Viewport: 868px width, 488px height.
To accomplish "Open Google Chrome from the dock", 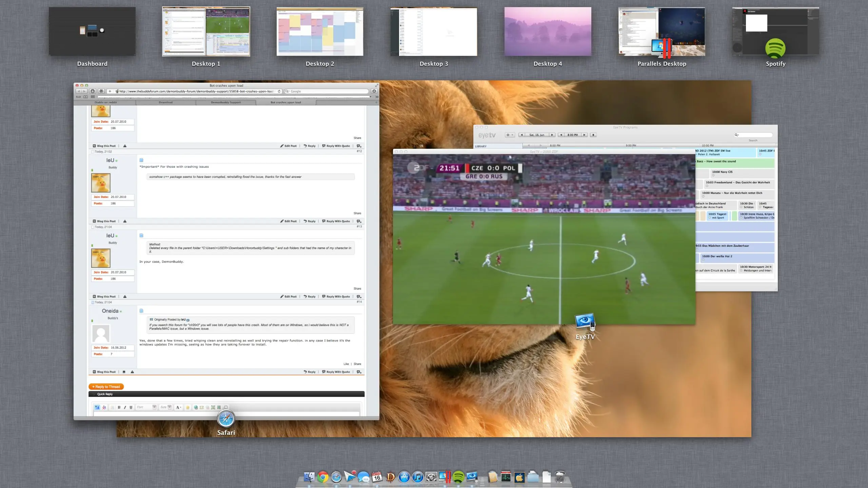I will [323, 477].
